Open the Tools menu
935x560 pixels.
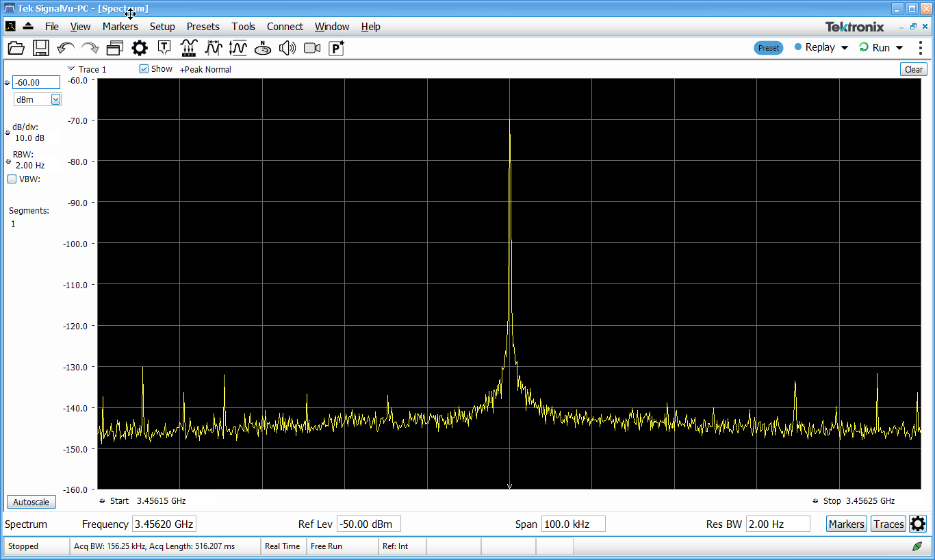pyautogui.click(x=243, y=27)
